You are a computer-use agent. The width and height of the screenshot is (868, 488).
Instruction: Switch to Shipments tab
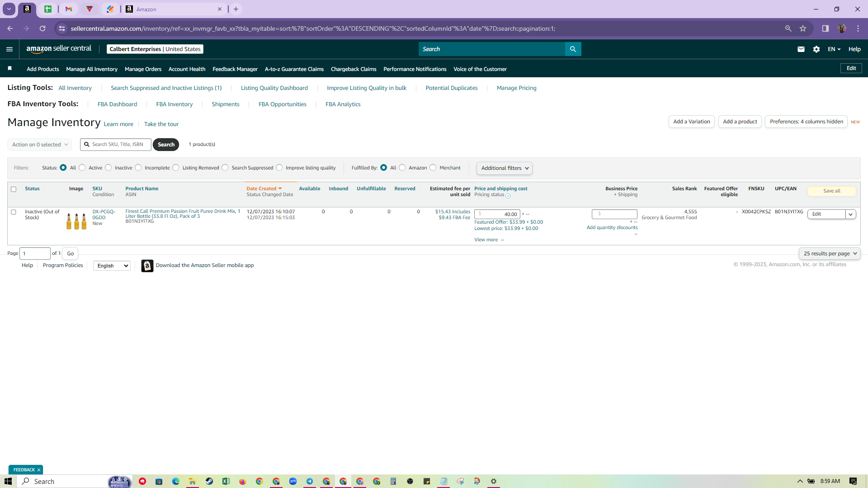[226, 104]
